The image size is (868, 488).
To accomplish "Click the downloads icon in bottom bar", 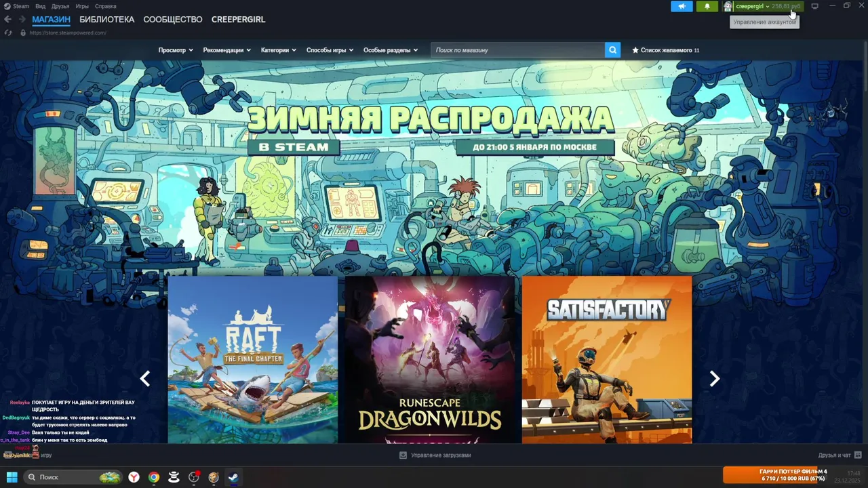I will (403, 455).
